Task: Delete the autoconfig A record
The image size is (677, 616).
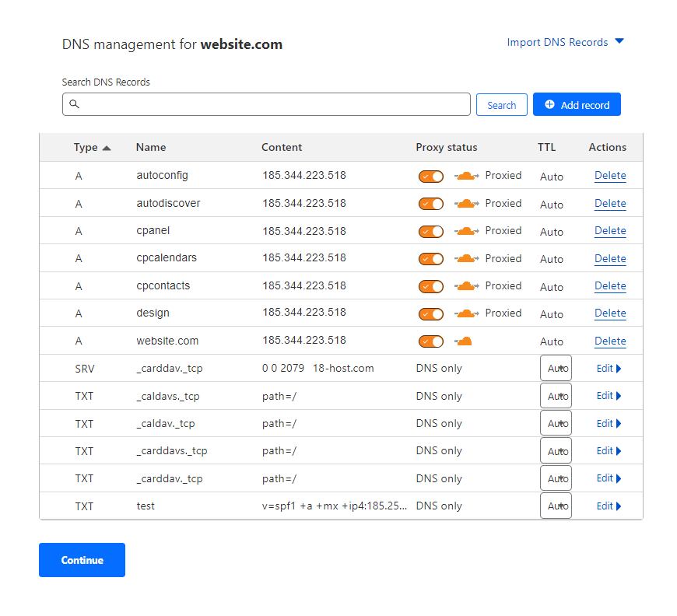Action: [x=610, y=176]
